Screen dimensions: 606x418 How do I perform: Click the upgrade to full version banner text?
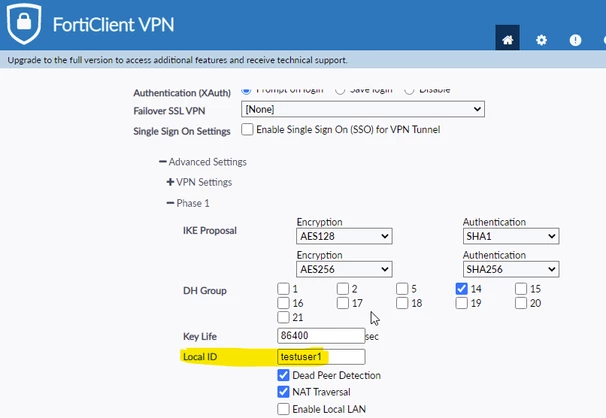click(x=177, y=60)
